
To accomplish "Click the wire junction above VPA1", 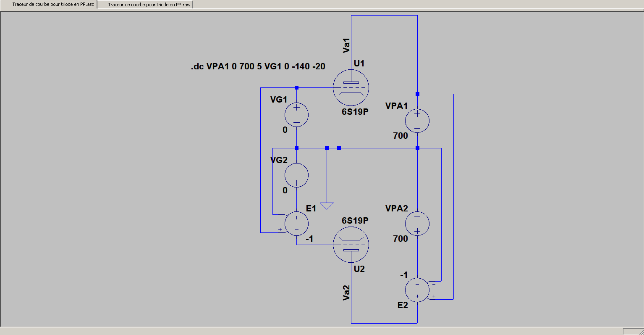I will [417, 94].
